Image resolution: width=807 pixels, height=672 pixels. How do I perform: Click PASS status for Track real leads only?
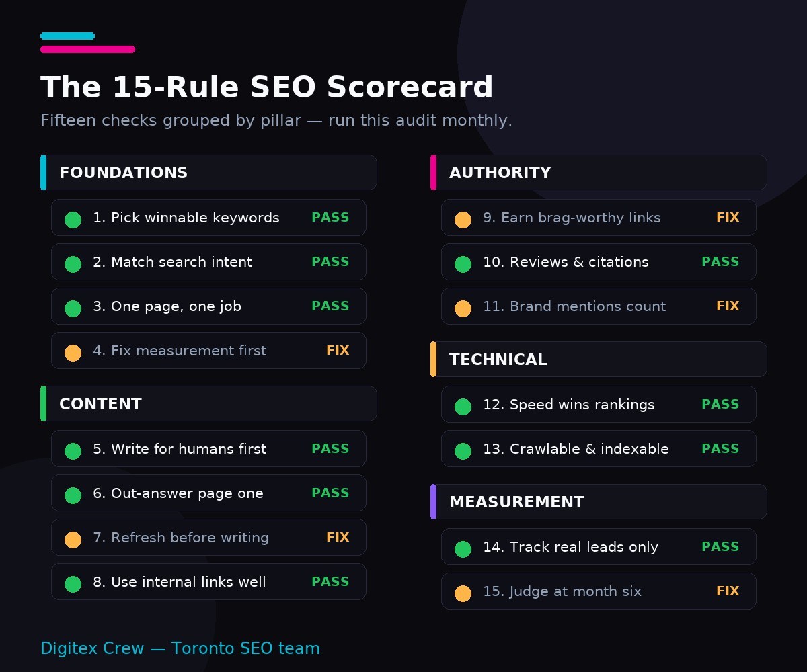click(x=720, y=547)
